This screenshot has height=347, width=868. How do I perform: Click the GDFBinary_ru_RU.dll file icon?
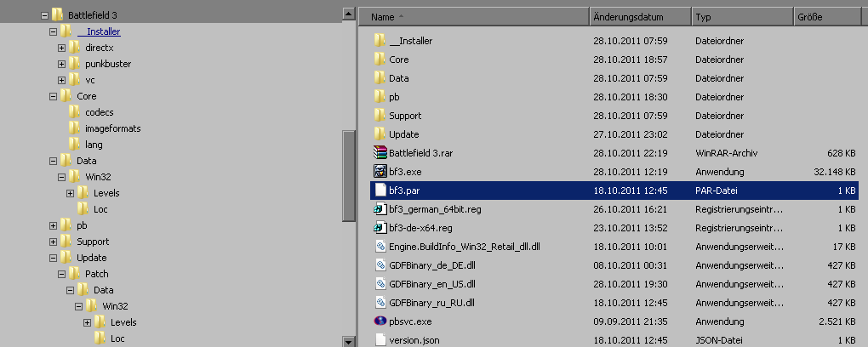(380, 303)
